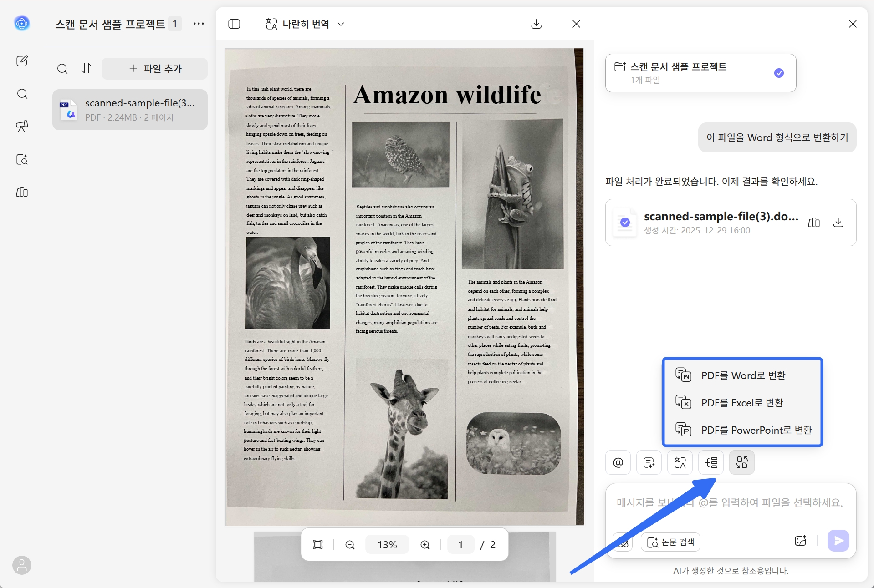Click the page number input field
This screenshot has width=874, height=588.
click(460, 545)
